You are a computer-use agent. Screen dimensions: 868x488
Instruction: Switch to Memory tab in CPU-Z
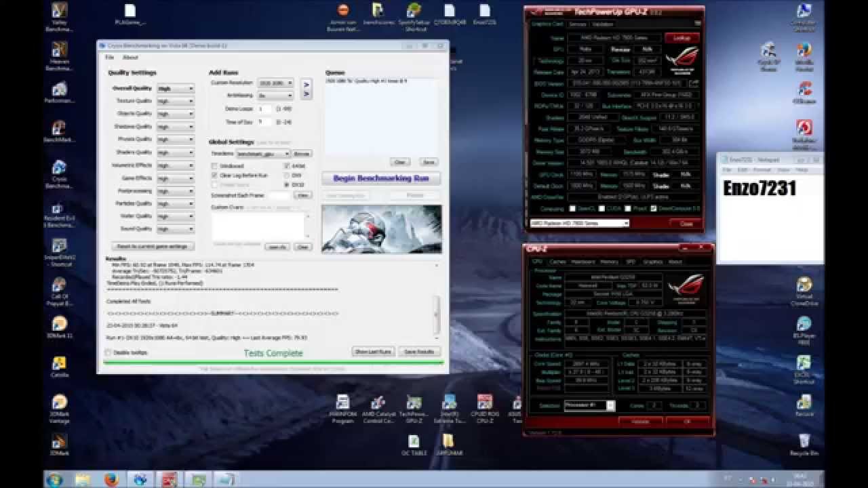pos(609,262)
